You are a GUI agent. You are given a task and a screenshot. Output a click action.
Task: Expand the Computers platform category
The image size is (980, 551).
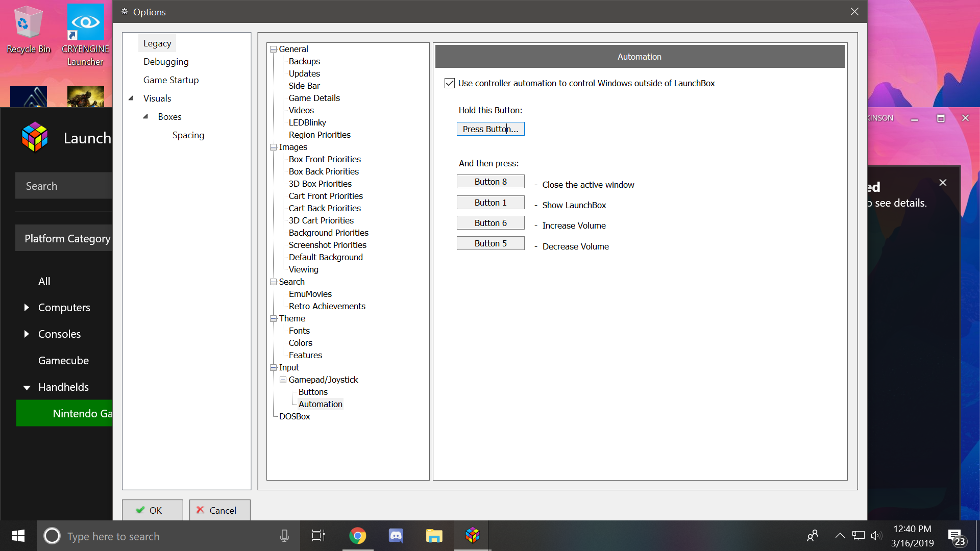[x=27, y=308]
